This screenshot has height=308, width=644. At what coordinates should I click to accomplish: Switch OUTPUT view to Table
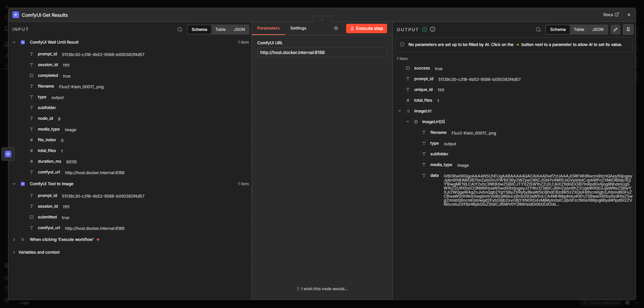(x=579, y=30)
